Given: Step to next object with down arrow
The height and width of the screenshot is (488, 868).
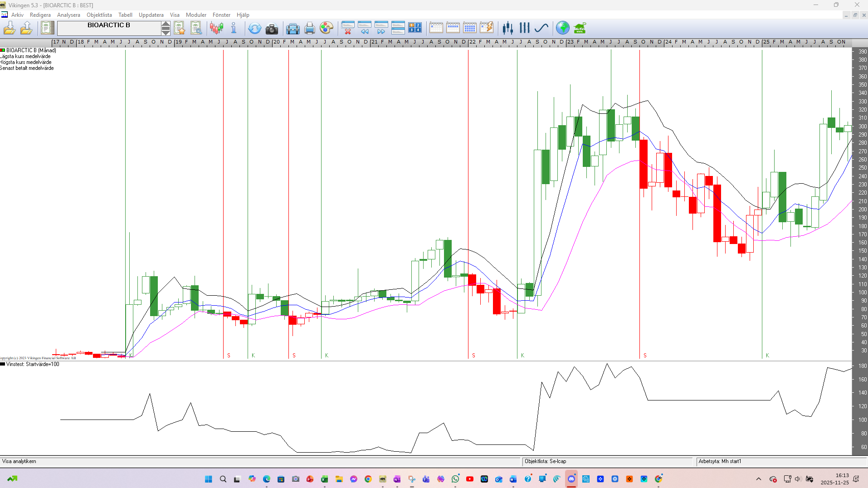Looking at the screenshot, I should [x=166, y=32].
